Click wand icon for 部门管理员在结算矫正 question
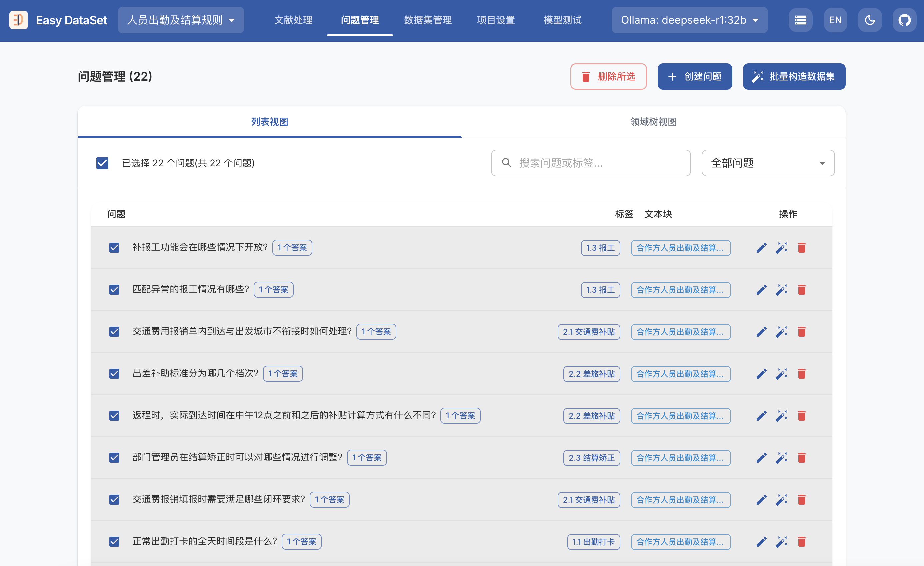 tap(781, 458)
